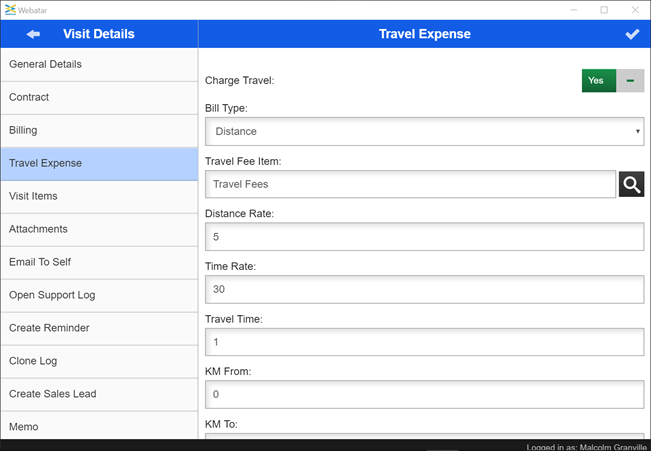
Task: Open General Details section
Action: (x=99, y=65)
